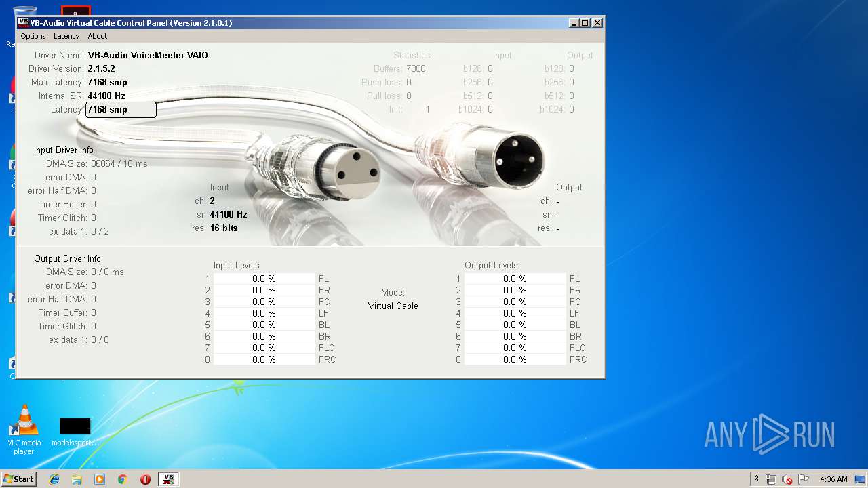Click Output Levels BR meter bar
The image size is (868, 488).
pyautogui.click(x=515, y=336)
